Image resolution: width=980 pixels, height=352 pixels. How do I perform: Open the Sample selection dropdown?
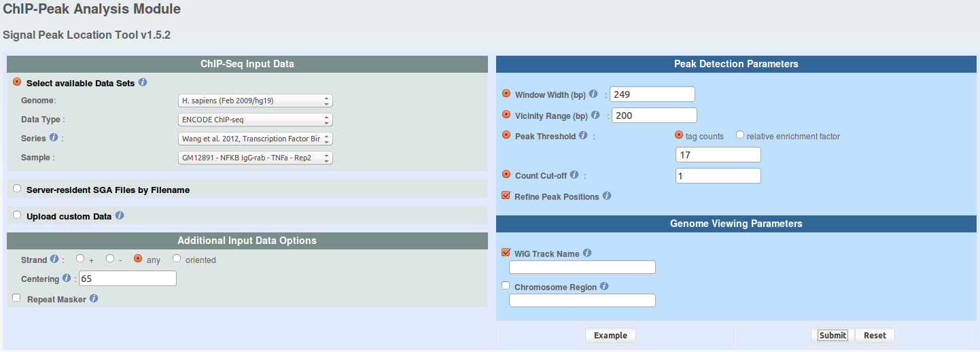point(255,158)
